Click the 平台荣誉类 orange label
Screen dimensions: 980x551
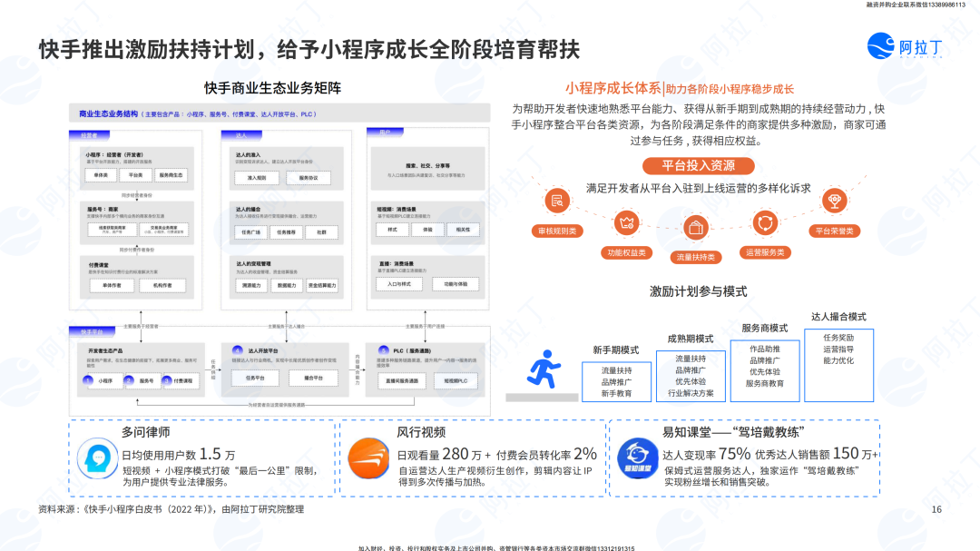click(x=834, y=231)
